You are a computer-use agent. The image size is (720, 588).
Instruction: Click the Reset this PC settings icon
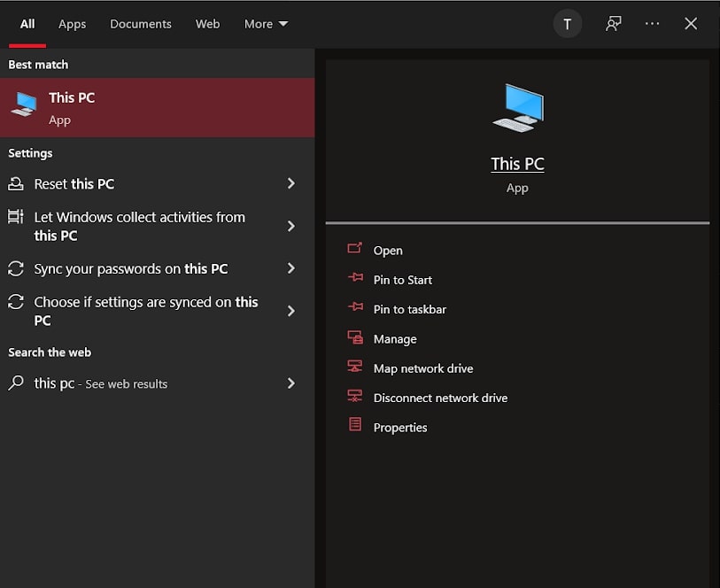16,183
